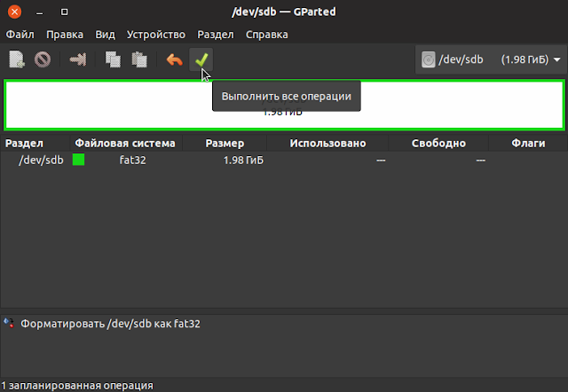The image size is (568, 392).
Task: Click the Resize/Move partition icon
Action: point(78,59)
